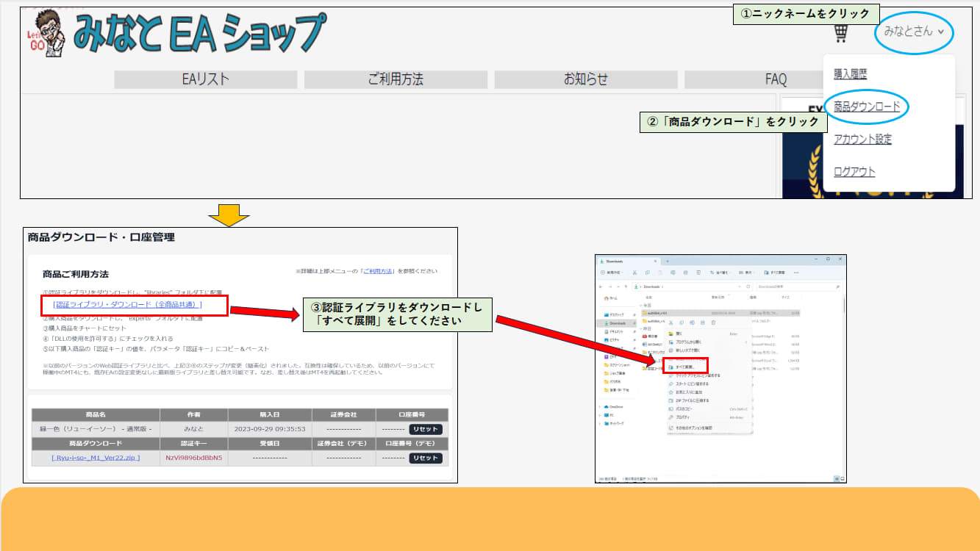Open the shopping cart icon

(841, 33)
